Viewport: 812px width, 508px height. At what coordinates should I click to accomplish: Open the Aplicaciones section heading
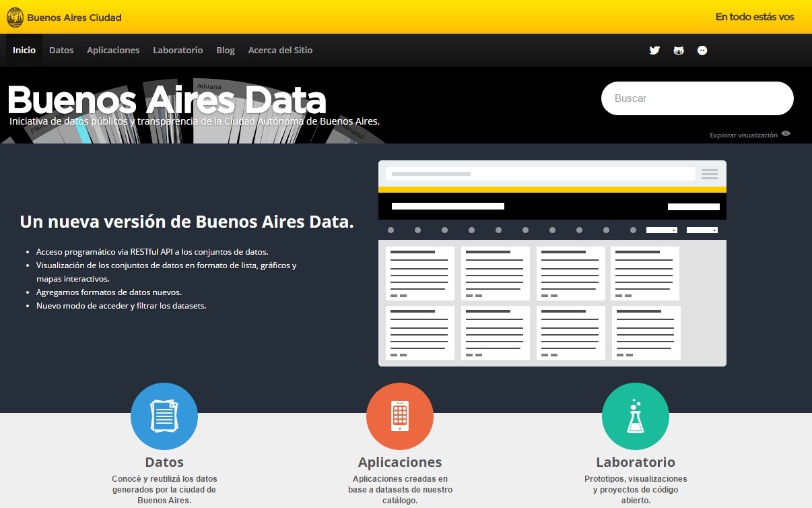400,462
